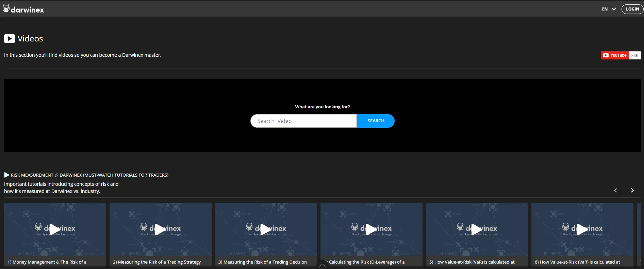Click title '5) How Value-at-Risk (VaR) is calculated at'
The image size is (644, 269).
[472, 262]
